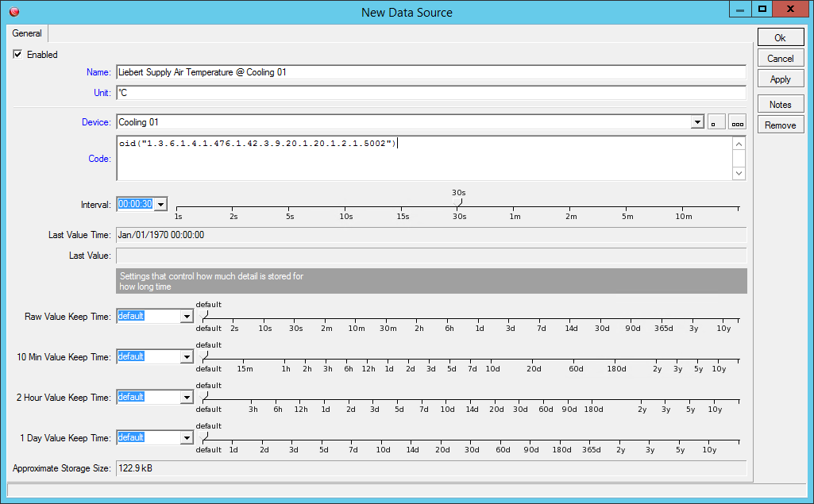The image size is (814, 504).
Task: Select the General tab
Action: pos(26,33)
